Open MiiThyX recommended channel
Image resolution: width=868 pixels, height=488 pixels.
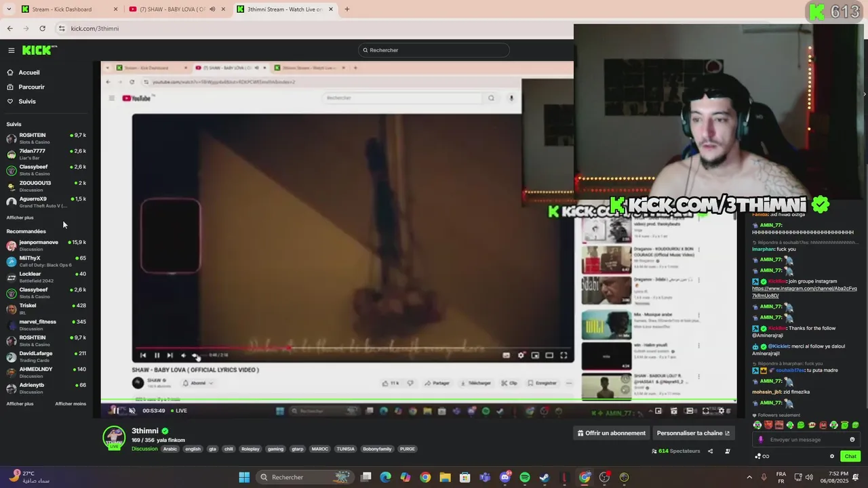[x=46, y=261]
